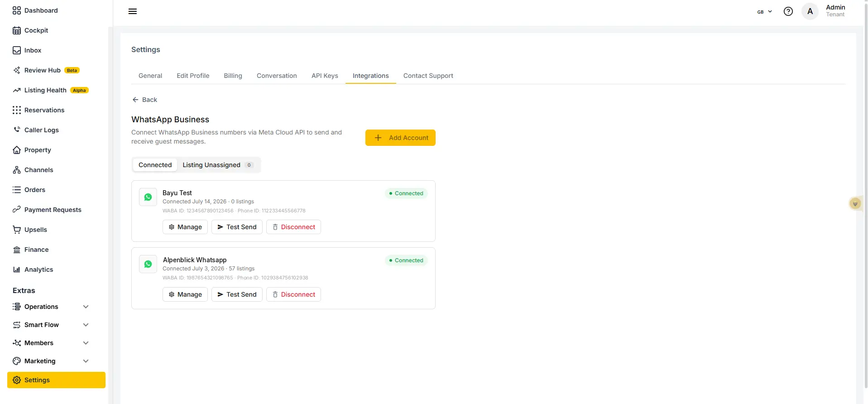
Task: Select the Listing Unassigned filter tab
Action: pos(218,165)
